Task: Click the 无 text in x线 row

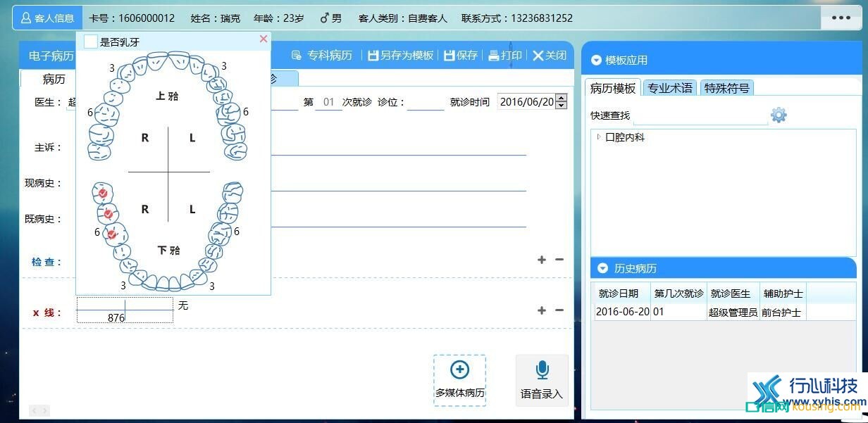Action: coord(183,305)
